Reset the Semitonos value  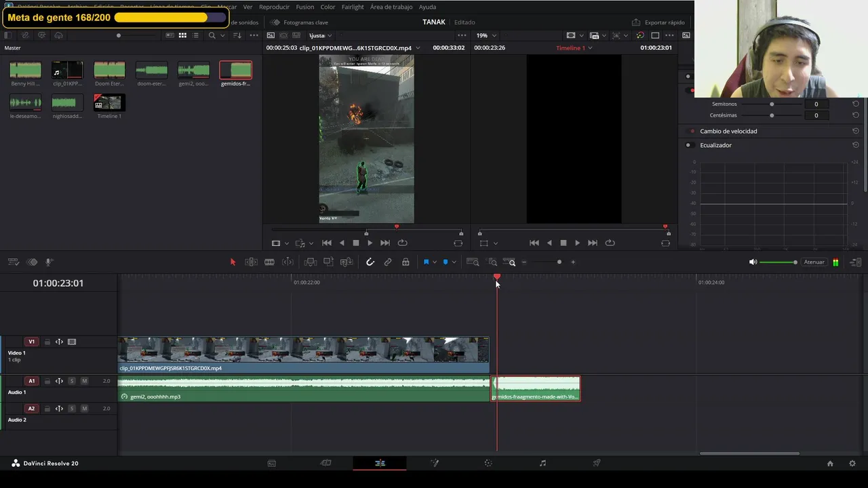(x=856, y=104)
